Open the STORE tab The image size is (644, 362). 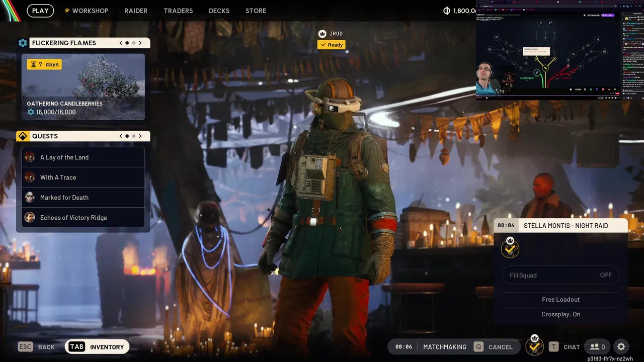(256, 11)
